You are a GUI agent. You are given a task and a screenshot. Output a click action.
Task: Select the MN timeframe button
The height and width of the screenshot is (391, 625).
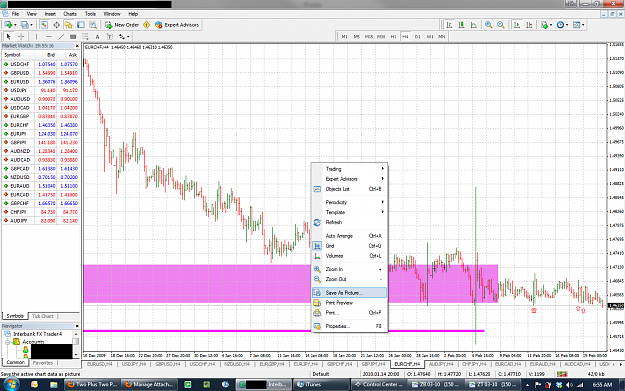point(442,37)
